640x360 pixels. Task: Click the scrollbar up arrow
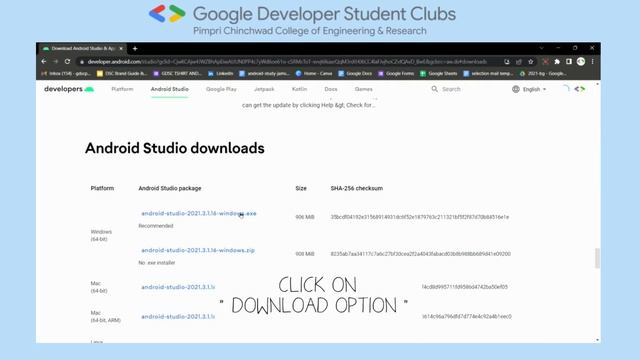(x=597, y=84)
